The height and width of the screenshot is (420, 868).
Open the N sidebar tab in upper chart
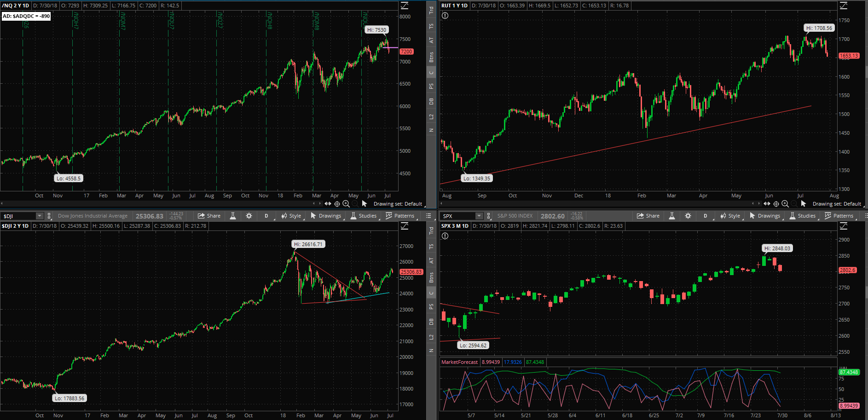[431, 130]
